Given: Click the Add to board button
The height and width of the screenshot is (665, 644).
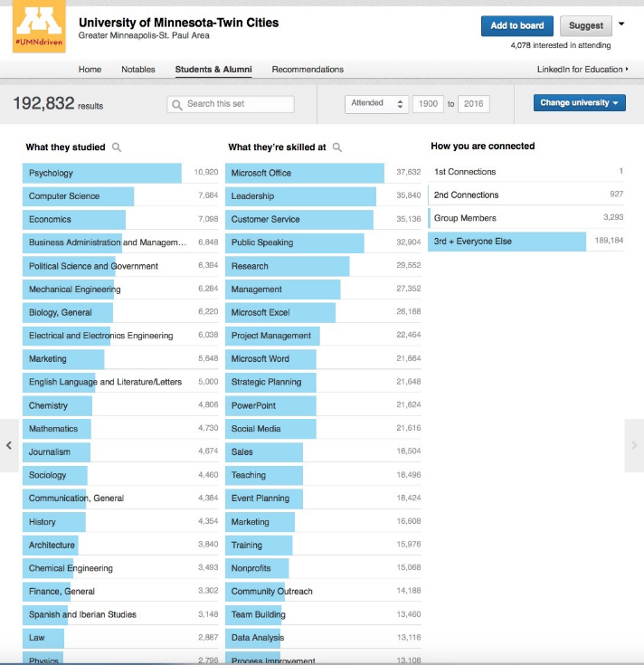Looking at the screenshot, I should (x=516, y=26).
